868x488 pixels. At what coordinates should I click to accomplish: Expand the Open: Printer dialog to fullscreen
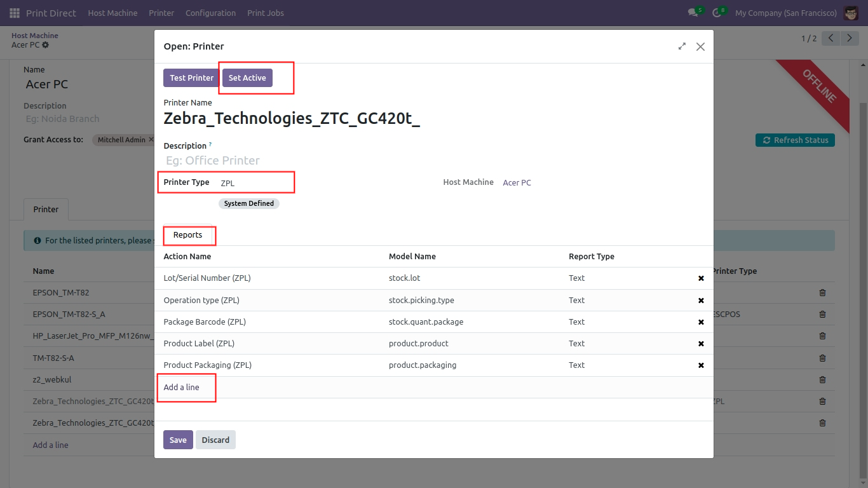682,46
